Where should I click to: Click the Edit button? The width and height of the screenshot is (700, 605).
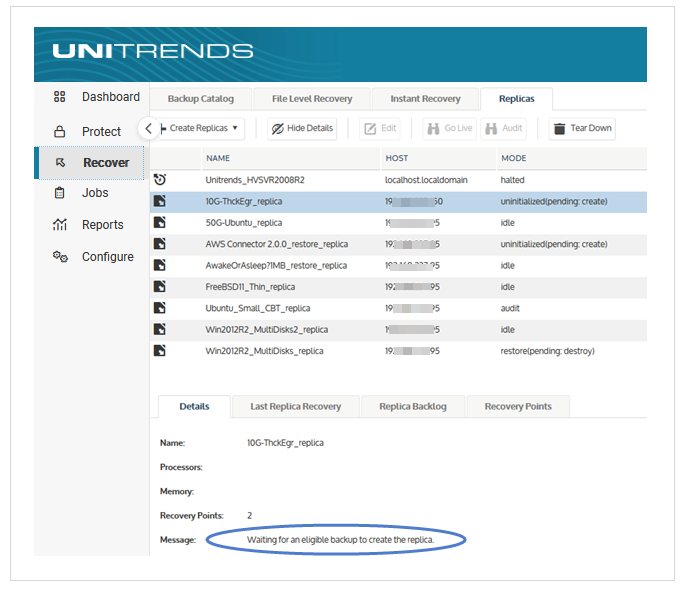point(380,129)
